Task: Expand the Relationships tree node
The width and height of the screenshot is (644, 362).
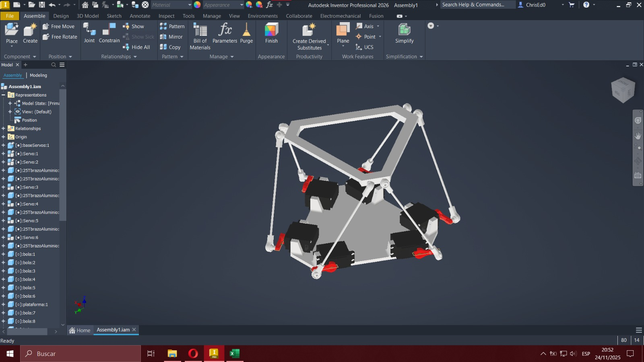Action: [4, 129]
